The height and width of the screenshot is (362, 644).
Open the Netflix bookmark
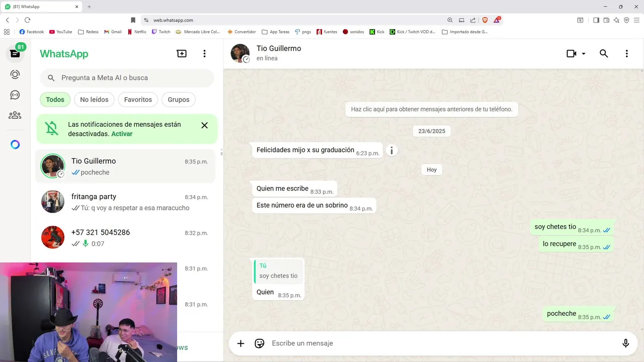[137, 32]
